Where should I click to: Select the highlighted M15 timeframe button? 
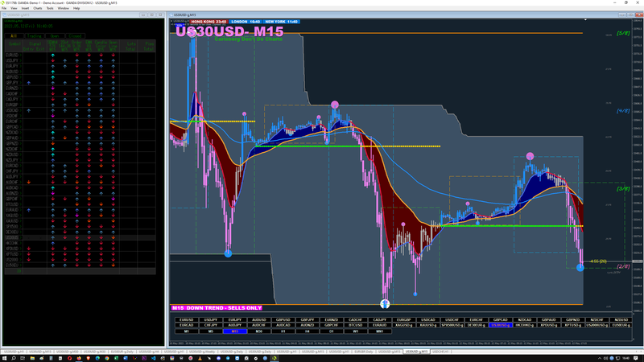point(235,331)
